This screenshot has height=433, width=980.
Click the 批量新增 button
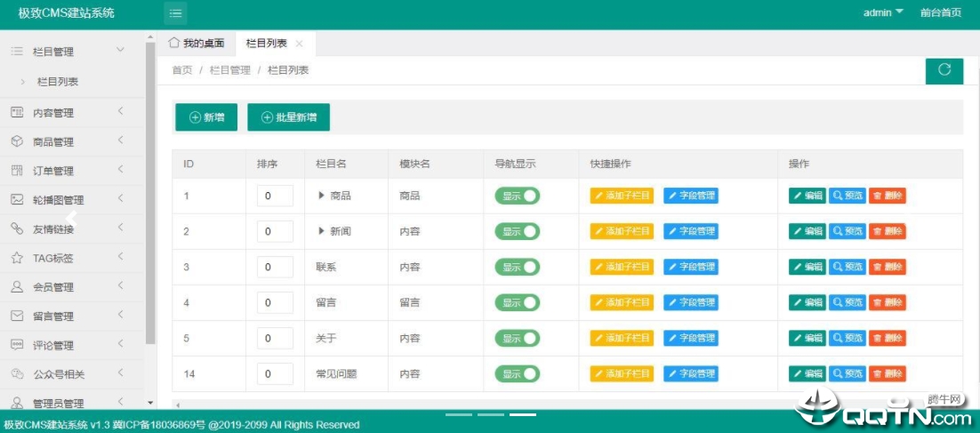pyautogui.click(x=288, y=117)
